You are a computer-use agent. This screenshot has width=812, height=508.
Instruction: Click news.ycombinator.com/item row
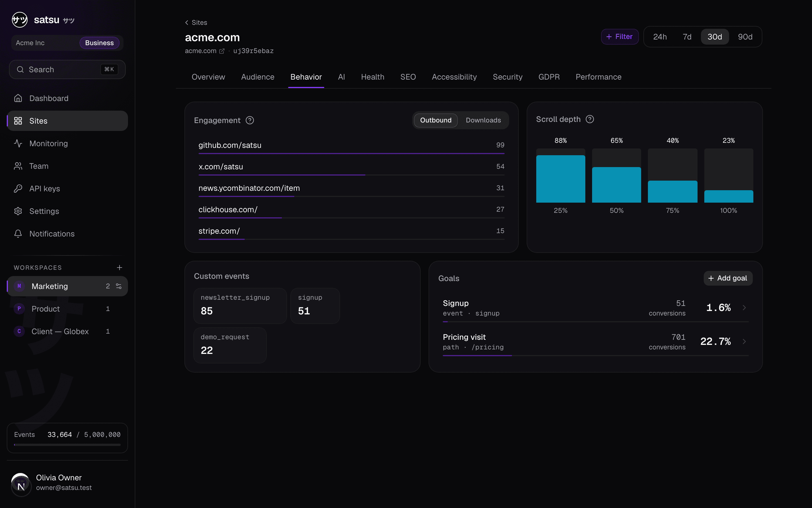[351, 189]
